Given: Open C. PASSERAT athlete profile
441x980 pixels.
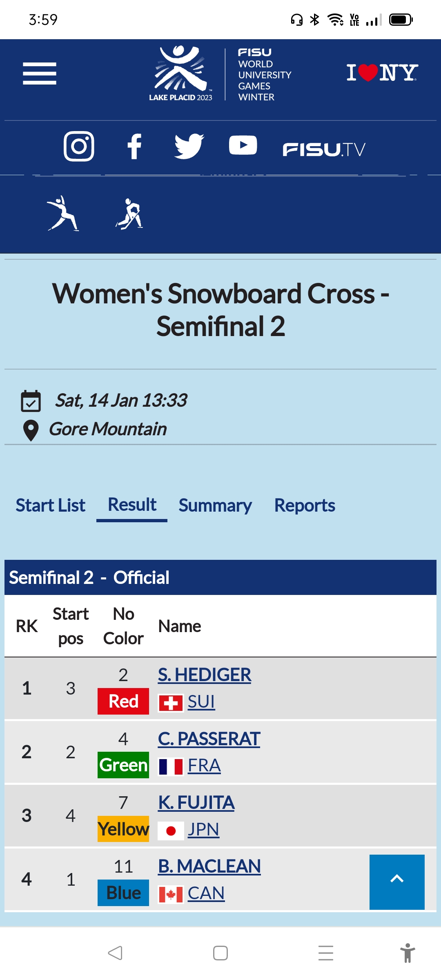Looking at the screenshot, I should (209, 739).
